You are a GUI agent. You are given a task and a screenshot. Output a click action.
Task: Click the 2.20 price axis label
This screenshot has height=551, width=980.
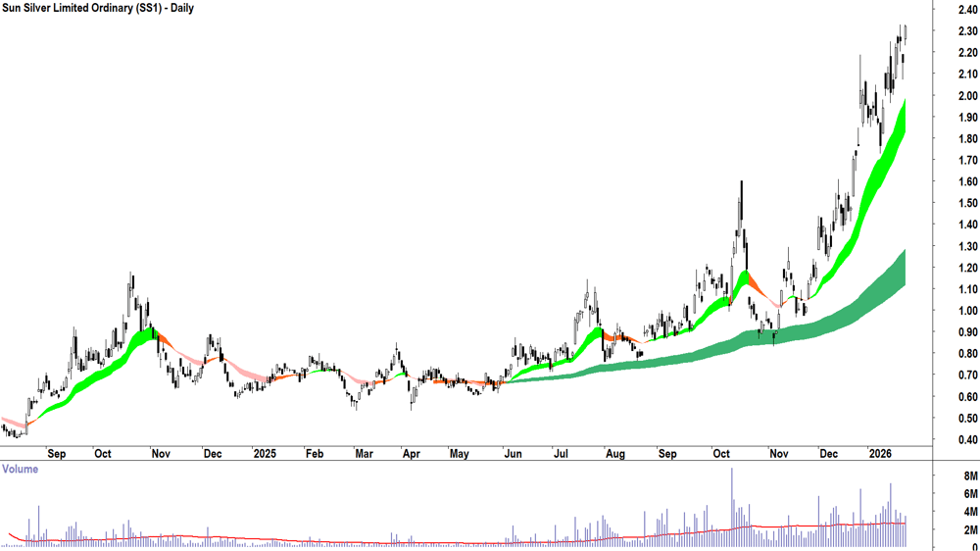tap(967, 53)
